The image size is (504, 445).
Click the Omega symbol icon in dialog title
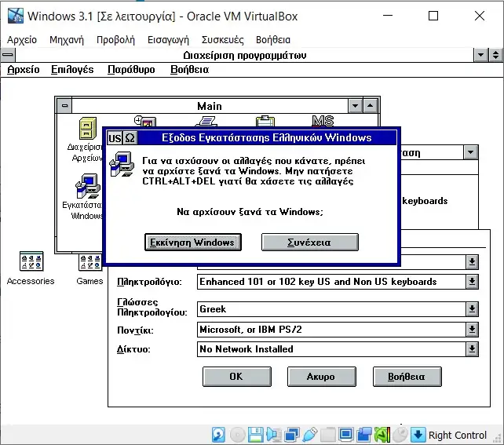130,138
